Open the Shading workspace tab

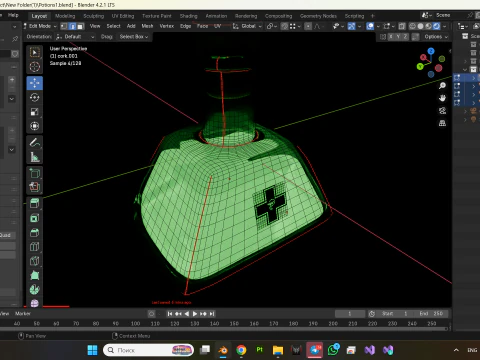coord(188,16)
